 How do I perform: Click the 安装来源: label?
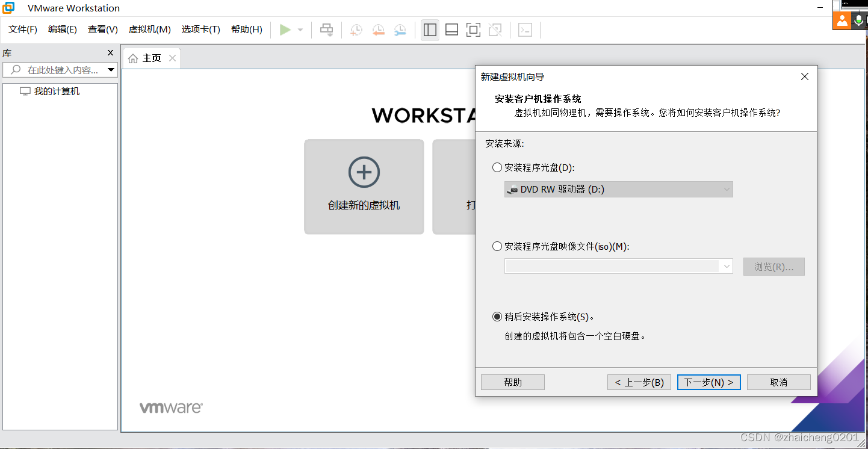click(504, 144)
